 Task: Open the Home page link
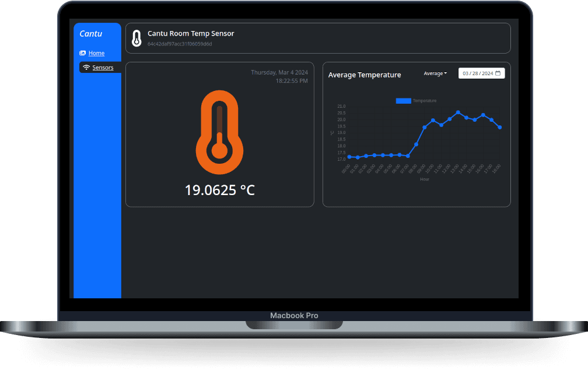point(96,53)
